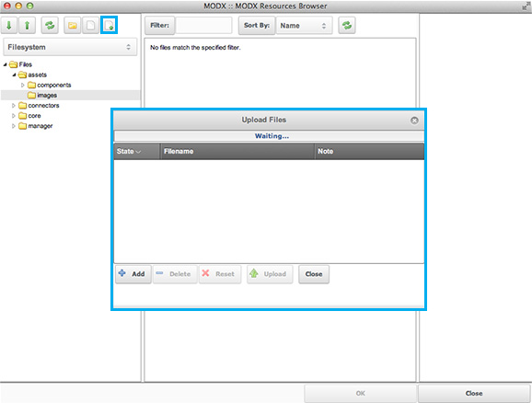This screenshot has width=532, height=403.
Task: Expand the components folder
Action: (x=23, y=86)
